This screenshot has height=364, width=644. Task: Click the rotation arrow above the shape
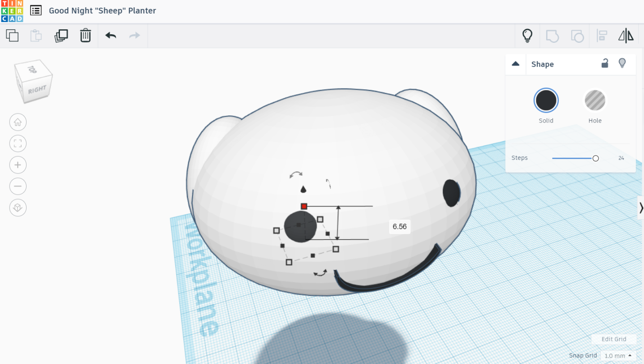pyautogui.click(x=296, y=174)
